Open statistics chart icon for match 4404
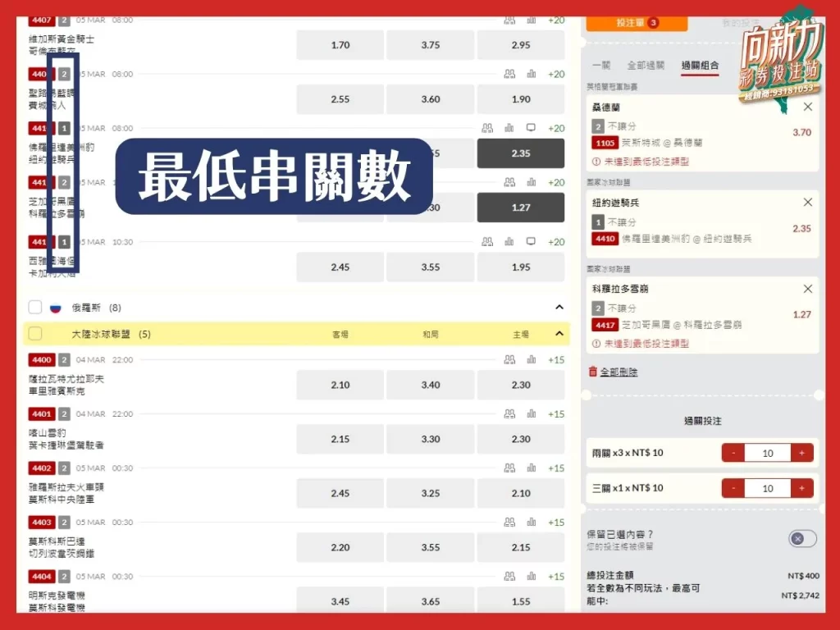The width and height of the screenshot is (840, 630). coord(532,577)
